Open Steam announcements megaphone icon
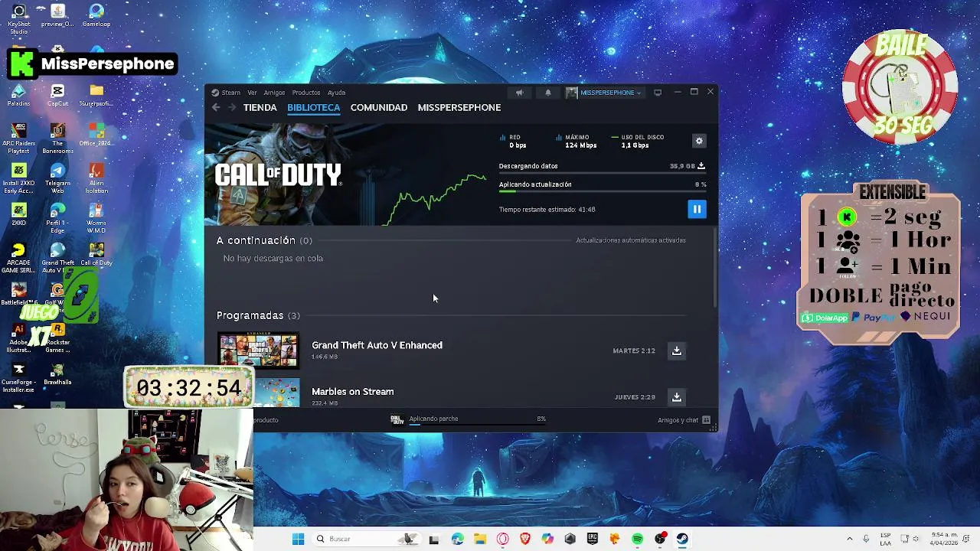 [520, 93]
